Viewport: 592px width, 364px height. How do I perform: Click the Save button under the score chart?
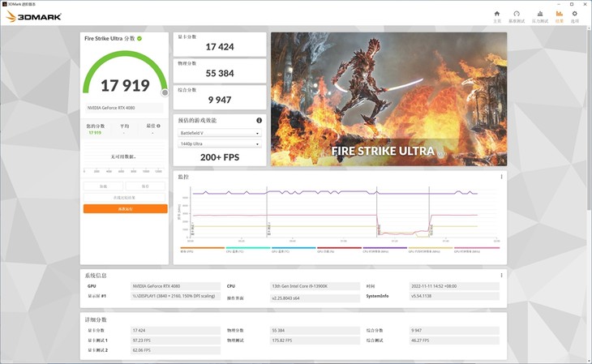click(x=145, y=186)
